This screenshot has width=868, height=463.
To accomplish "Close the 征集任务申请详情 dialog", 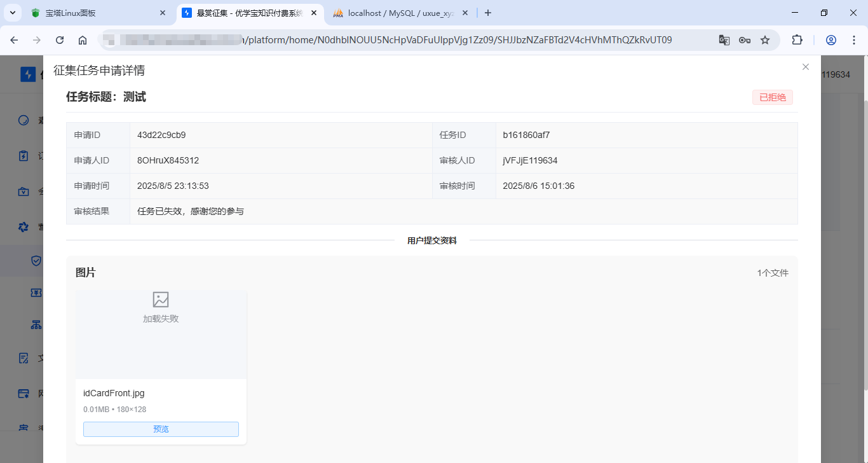I will (x=805, y=67).
